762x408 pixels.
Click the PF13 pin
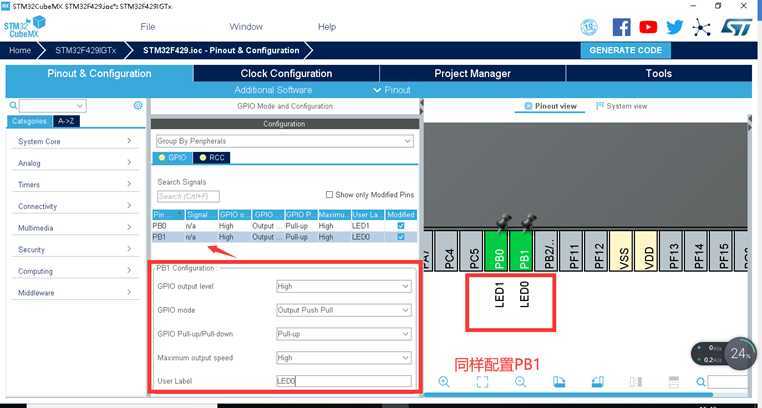coord(671,251)
